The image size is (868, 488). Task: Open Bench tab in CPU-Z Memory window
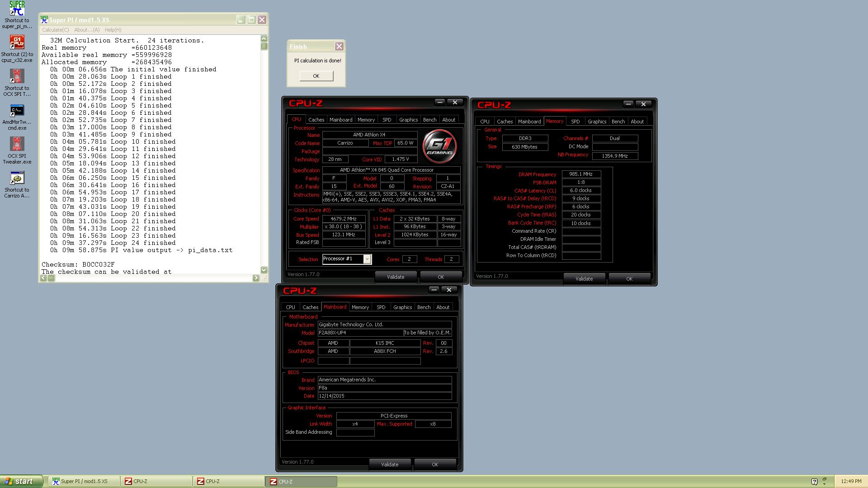(618, 122)
